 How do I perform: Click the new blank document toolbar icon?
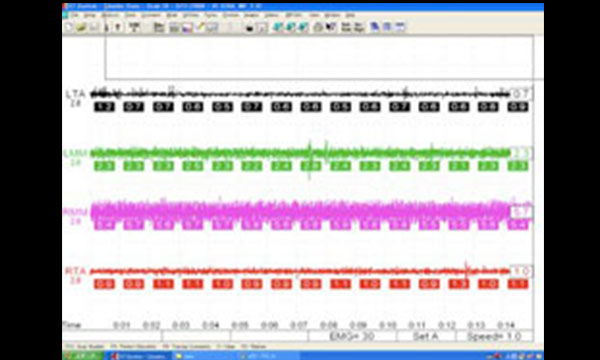[x=69, y=27]
